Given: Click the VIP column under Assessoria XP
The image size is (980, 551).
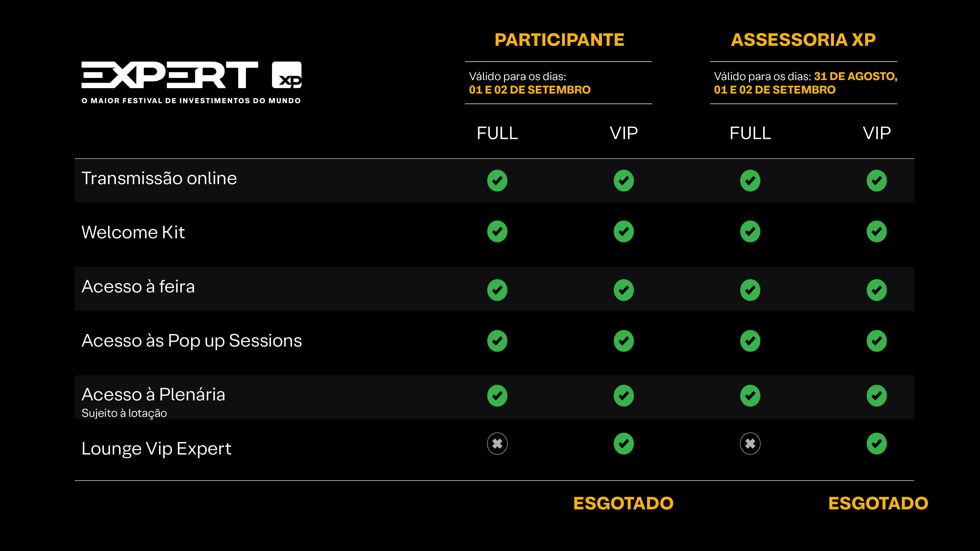Looking at the screenshot, I should (877, 133).
